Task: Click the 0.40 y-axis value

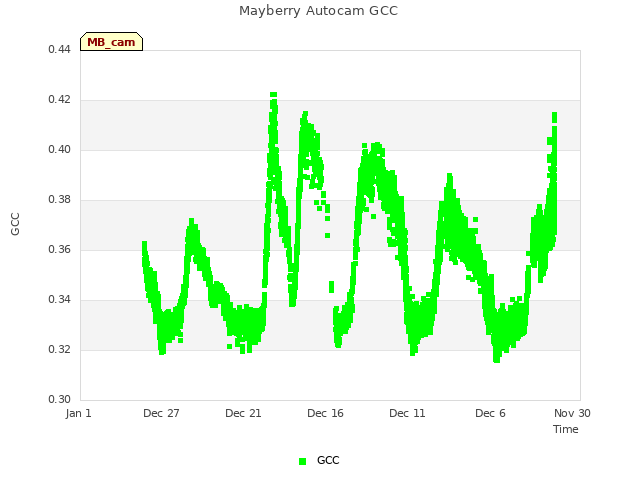Action: 60,149
